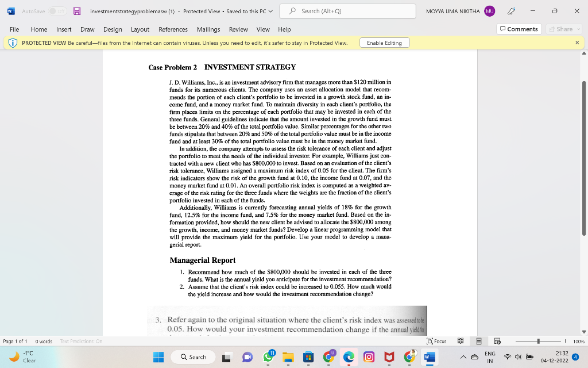Open the File menu

pyautogui.click(x=14, y=29)
